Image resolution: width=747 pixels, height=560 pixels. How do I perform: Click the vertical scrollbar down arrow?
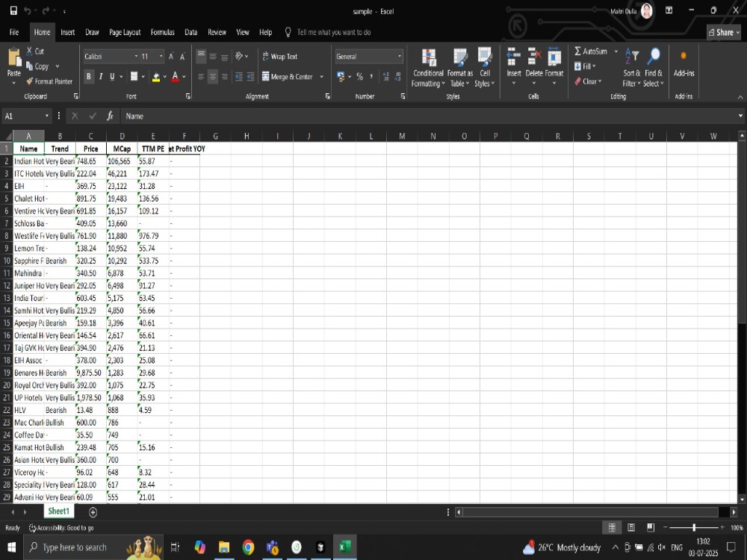click(x=742, y=499)
